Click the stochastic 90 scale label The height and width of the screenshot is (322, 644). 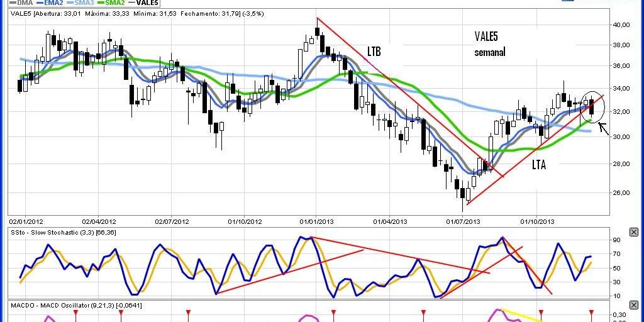(616, 240)
